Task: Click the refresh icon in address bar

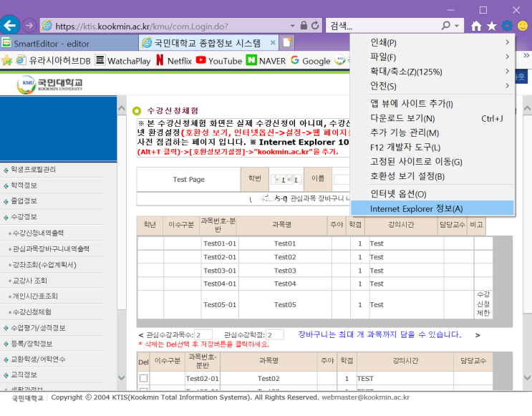Action: pyautogui.click(x=315, y=26)
